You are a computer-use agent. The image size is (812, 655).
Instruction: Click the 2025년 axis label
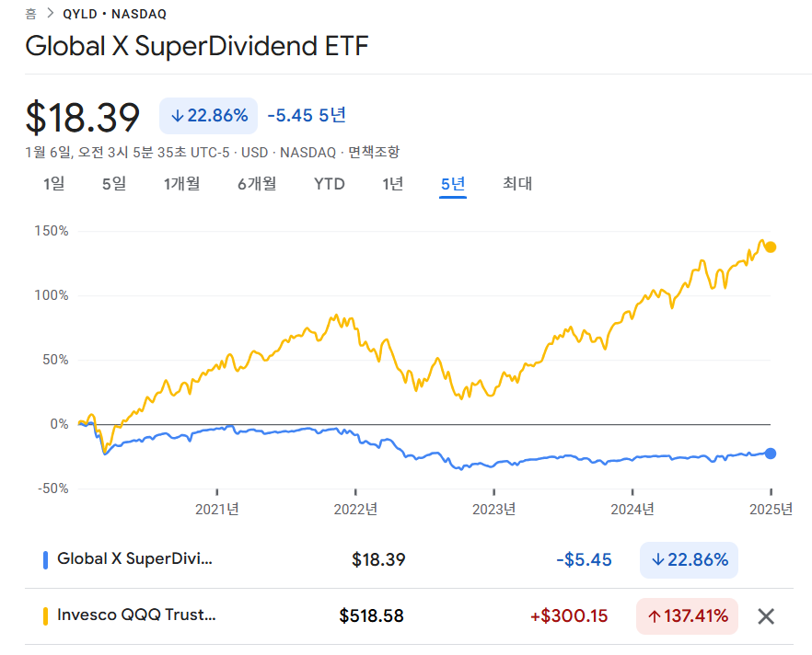tap(771, 510)
